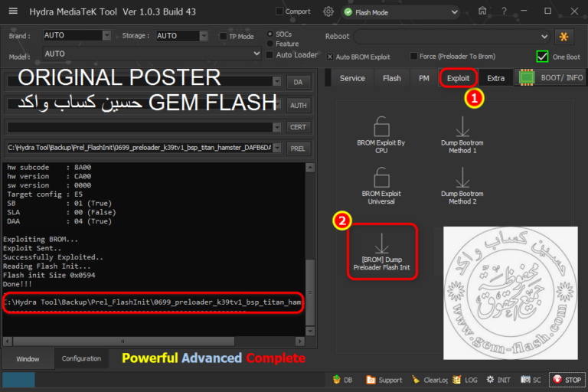Click the red STOP button
The image size is (588, 392).
click(x=567, y=380)
